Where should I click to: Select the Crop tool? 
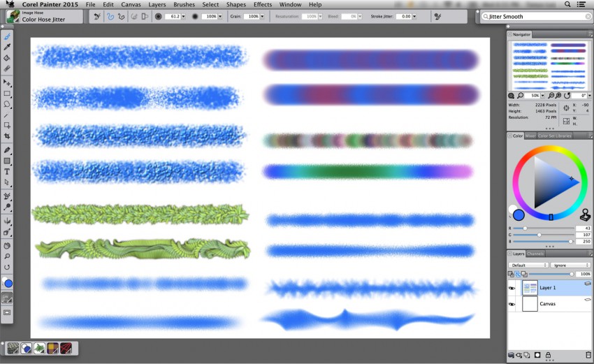pos(7,136)
